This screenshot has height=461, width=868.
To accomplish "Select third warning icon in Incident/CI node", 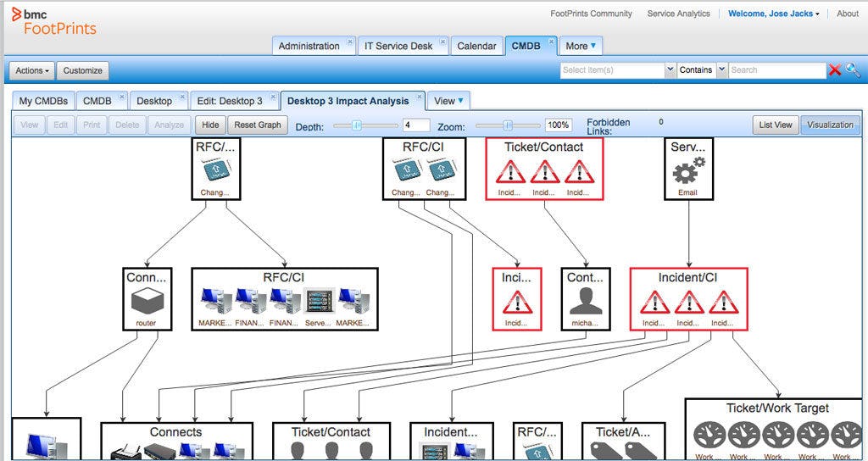I will click(x=724, y=303).
